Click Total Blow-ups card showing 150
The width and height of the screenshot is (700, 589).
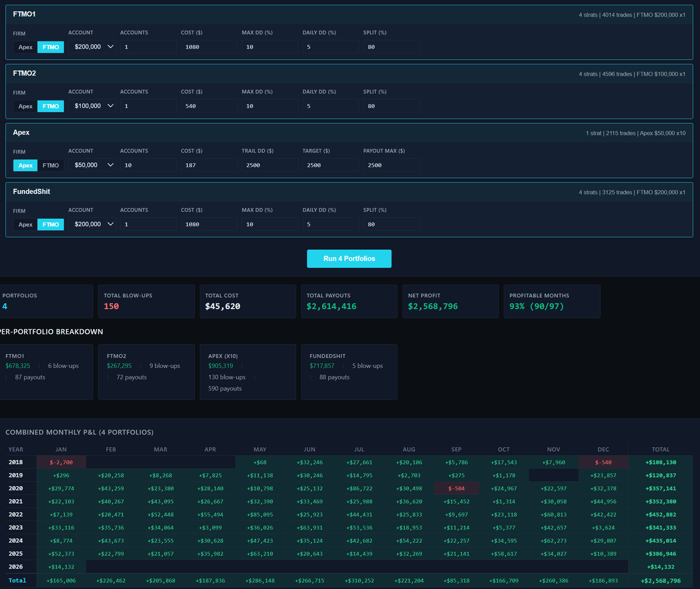pos(146,301)
